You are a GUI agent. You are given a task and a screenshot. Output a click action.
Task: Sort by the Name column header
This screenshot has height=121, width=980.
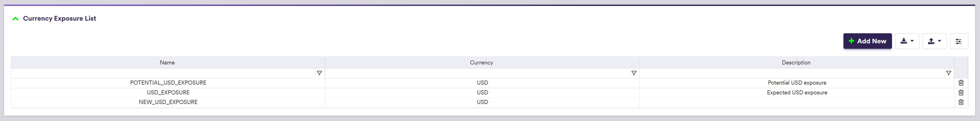tap(167, 63)
